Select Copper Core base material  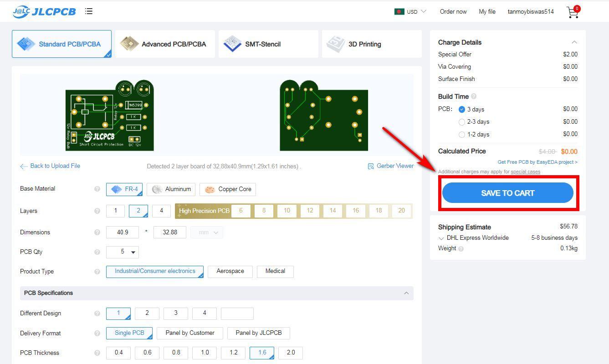pyautogui.click(x=228, y=189)
